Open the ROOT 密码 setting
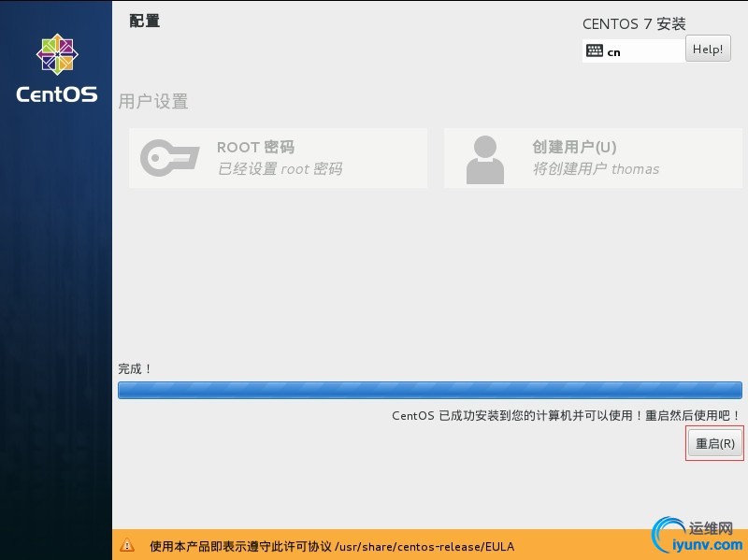 click(x=278, y=158)
